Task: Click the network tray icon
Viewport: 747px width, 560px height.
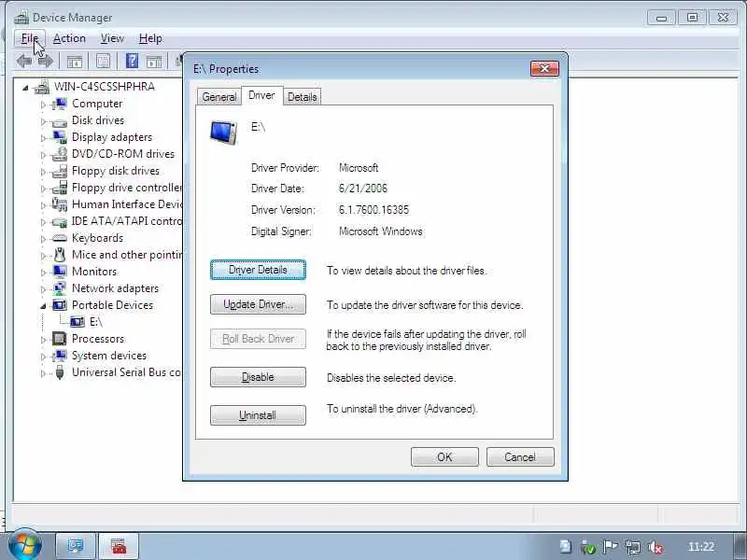Action: 634,547
